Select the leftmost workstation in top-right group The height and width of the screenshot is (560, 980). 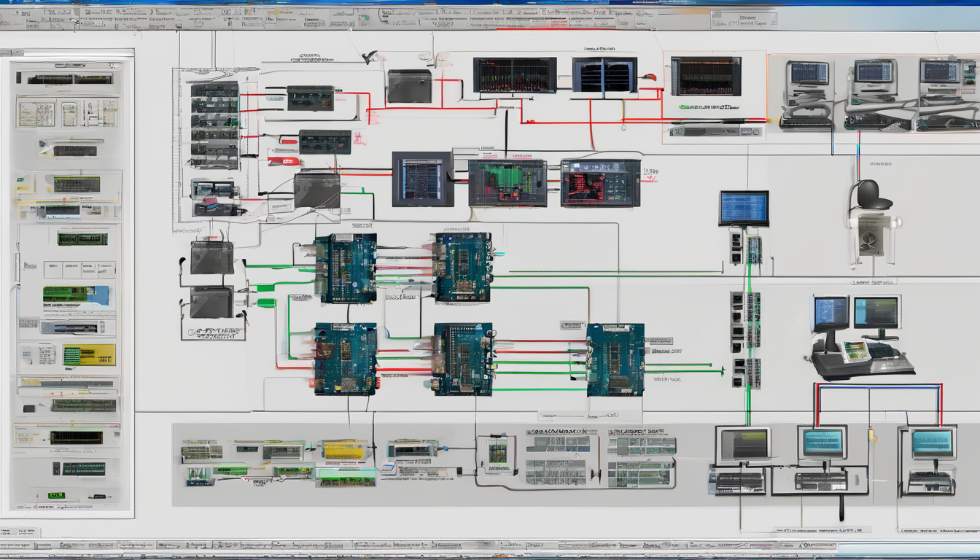tap(806, 95)
